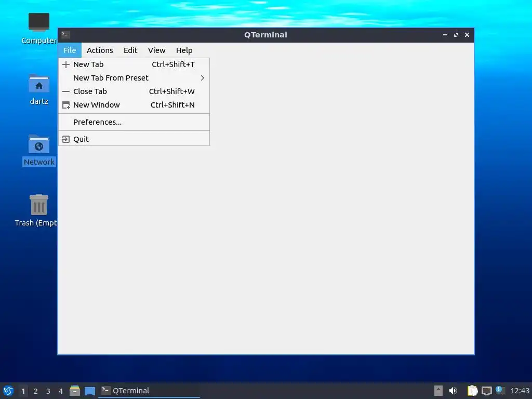Open the Actions menu
Image resolution: width=532 pixels, height=399 pixels.
[x=100, y=50]
